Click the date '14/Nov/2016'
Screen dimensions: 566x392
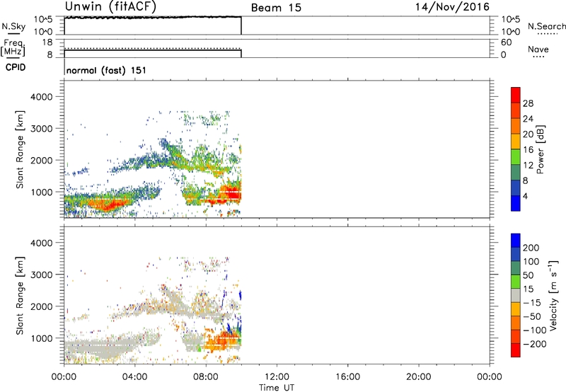click(x=452, y=7)
